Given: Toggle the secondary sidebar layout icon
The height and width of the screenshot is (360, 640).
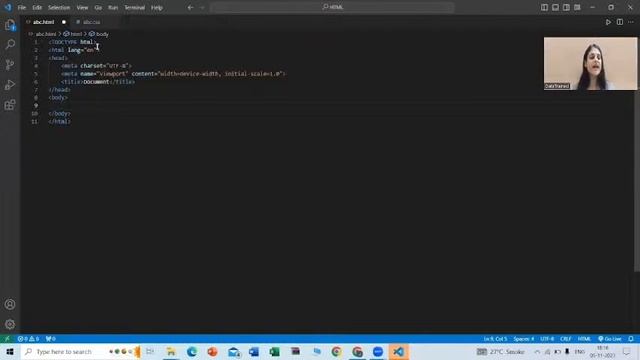Looking at the screenshot, I should (x=566, y=7).
